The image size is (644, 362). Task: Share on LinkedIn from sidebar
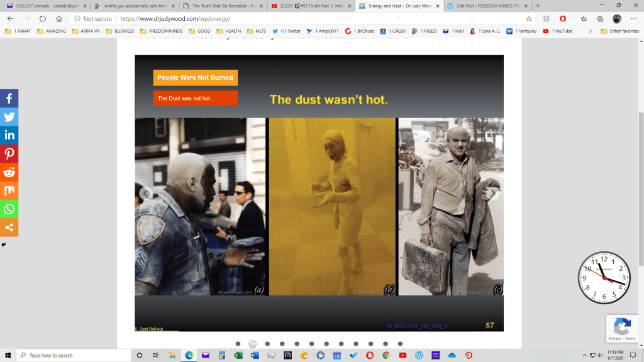coord(9,135)
